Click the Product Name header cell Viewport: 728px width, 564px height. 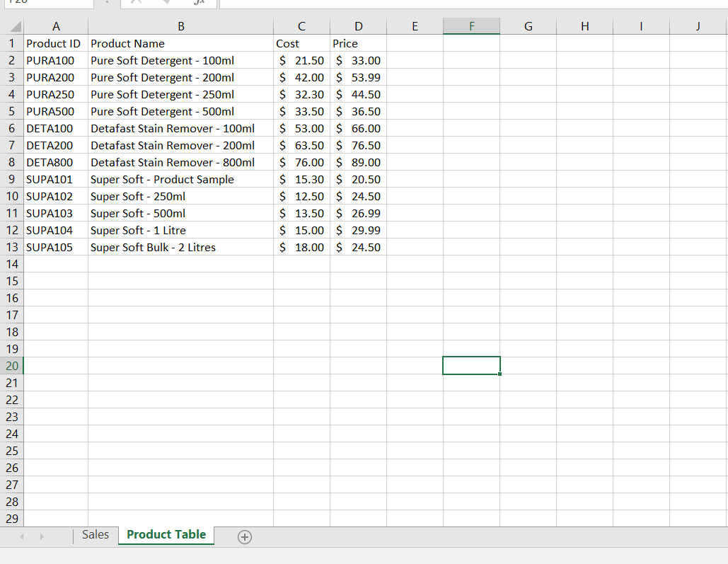pyautogui.click(x=181, y=43)
